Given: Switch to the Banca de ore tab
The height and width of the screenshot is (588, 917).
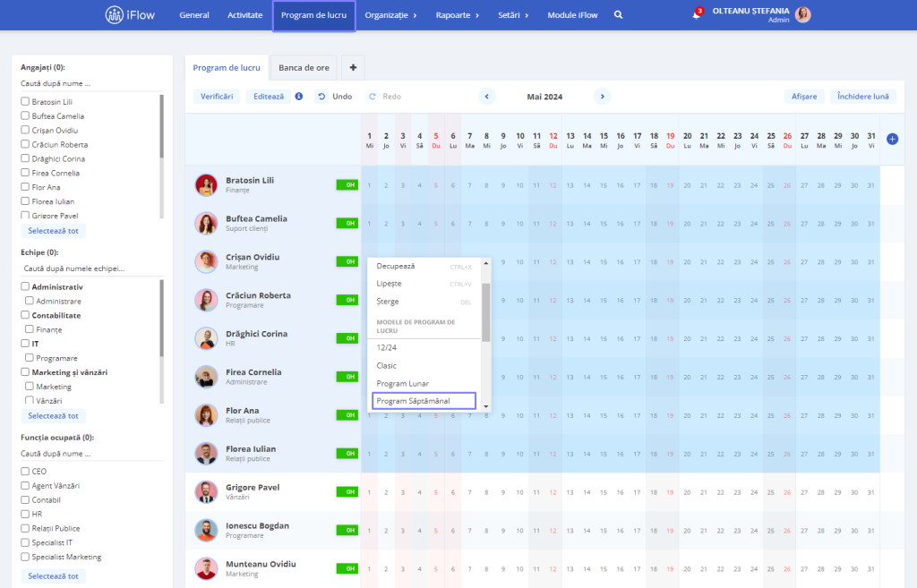Looking at the screenshot, I should (304, 68).
